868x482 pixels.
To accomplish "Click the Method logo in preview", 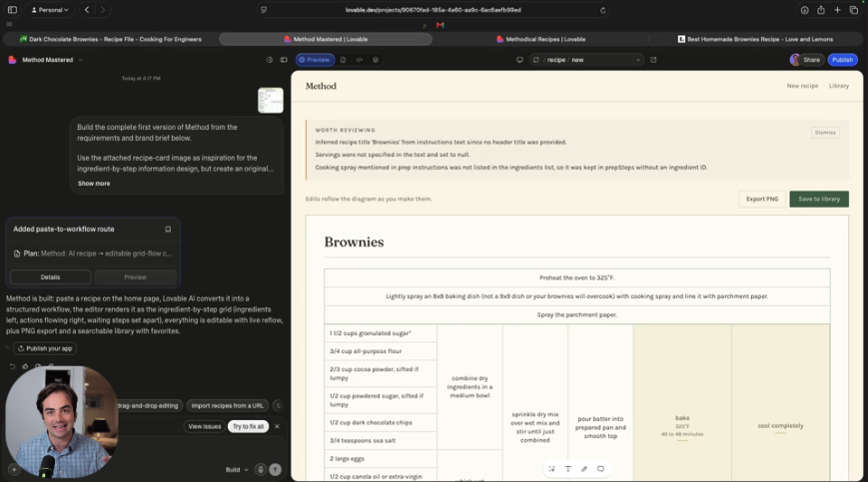I will point(321,86).
